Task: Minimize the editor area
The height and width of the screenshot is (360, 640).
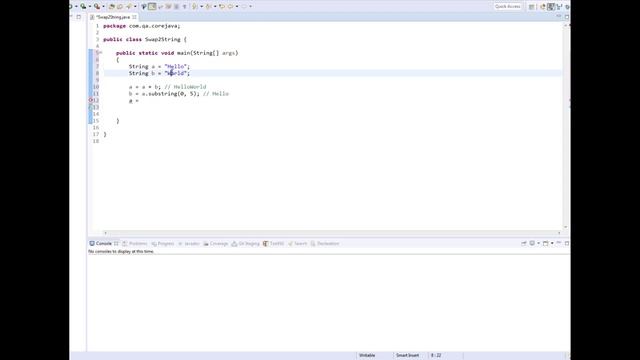Action: pos(559,16)
